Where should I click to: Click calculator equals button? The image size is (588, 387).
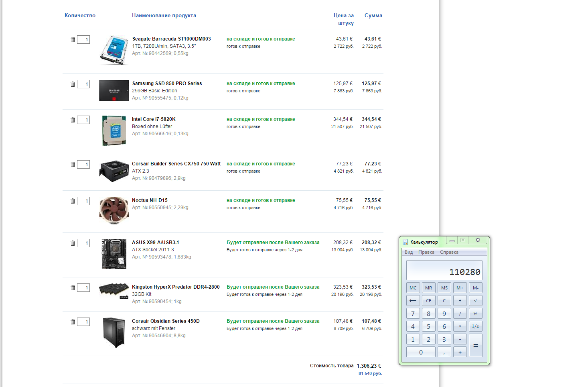[476, 346]
